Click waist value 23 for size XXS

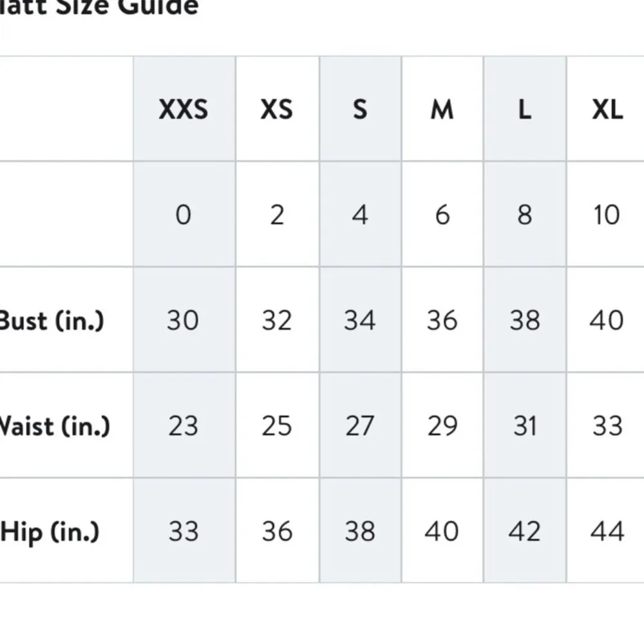click(x=184, y=426)
